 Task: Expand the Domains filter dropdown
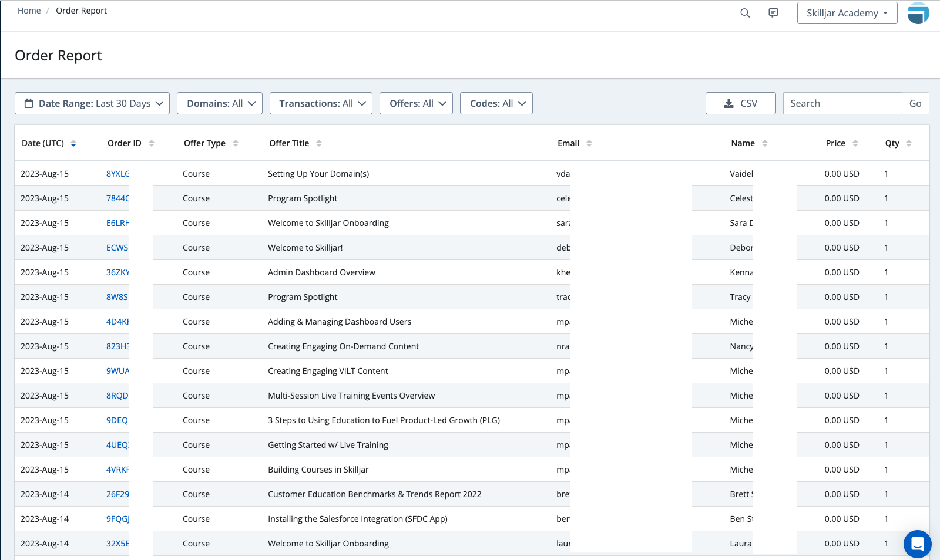[220, 103]
